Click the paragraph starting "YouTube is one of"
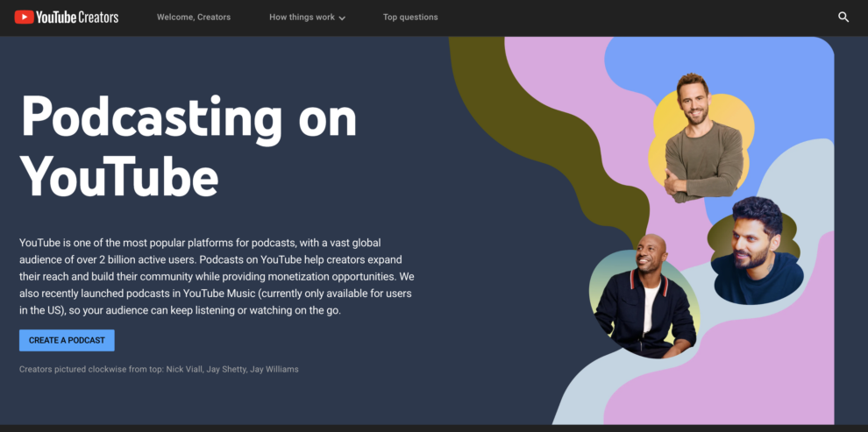Screen dimensions: 868x432 [x=217, y=277]
